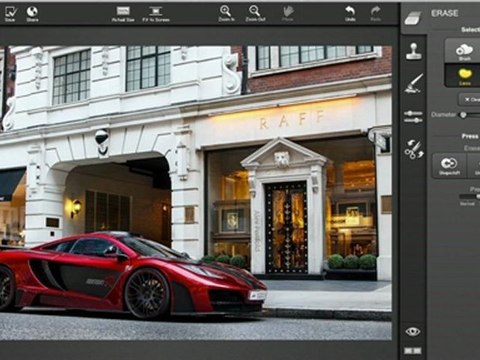Image resolution: width=480 pixels, height=360 pixels.
Task: Switch to the Clone Stamp tool
Action: click(414, 52)
